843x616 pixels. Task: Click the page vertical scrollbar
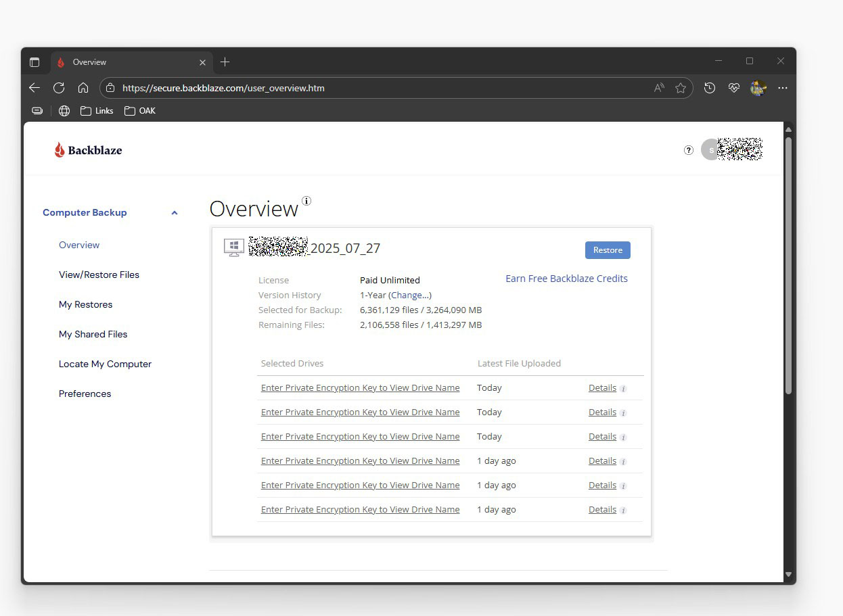click(x=788, y=264)
